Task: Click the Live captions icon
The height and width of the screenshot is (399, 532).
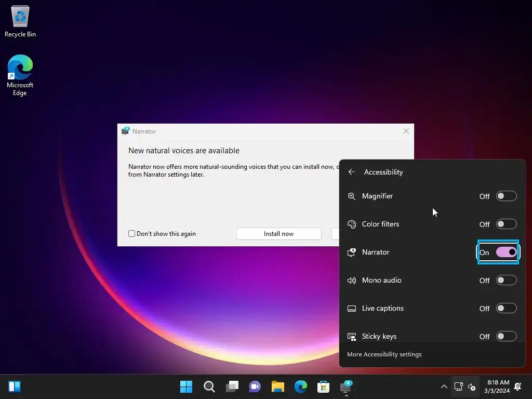Action: pyautogui.click(x=352, y=309)
